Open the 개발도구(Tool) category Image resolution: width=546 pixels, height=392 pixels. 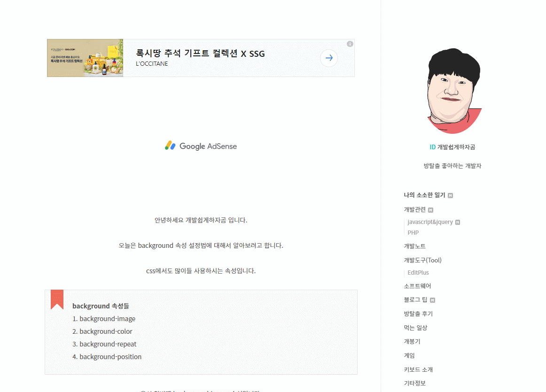(423, 260)
